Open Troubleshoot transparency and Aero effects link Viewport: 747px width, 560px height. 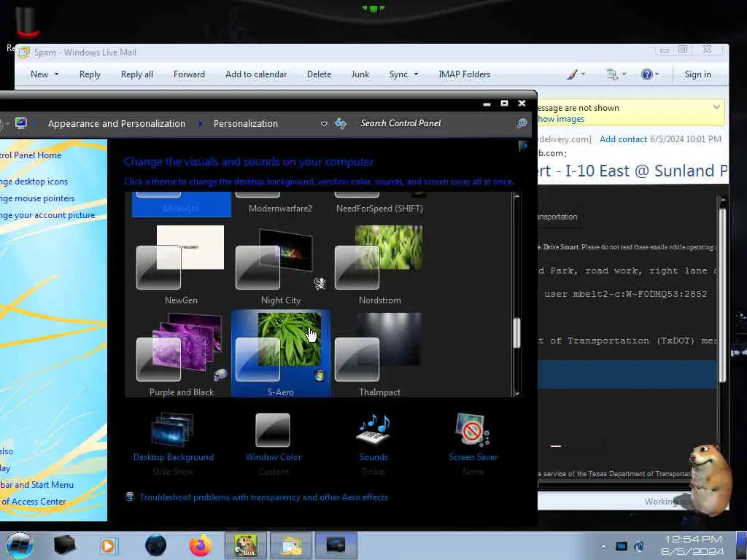click(x=263, y=497)
